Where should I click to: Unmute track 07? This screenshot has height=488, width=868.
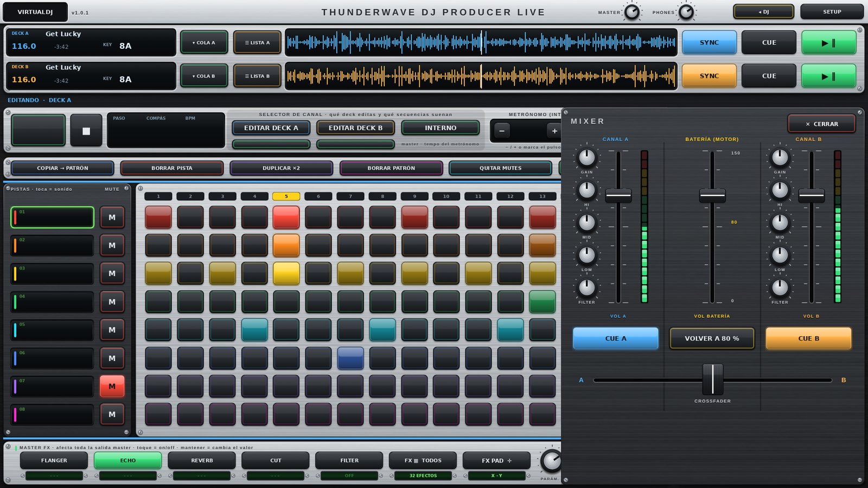click(112, 387)
